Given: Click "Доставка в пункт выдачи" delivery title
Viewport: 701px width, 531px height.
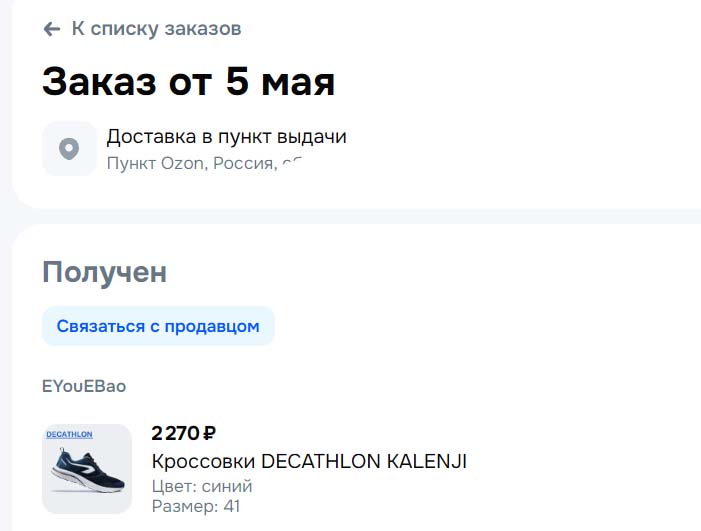Looking at the screenshot, I should click(226, 137).
